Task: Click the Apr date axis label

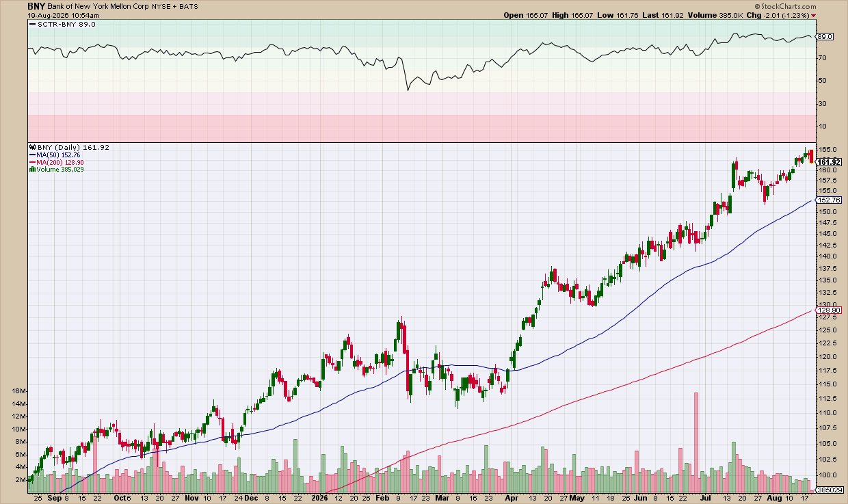Action: (513, 499)
